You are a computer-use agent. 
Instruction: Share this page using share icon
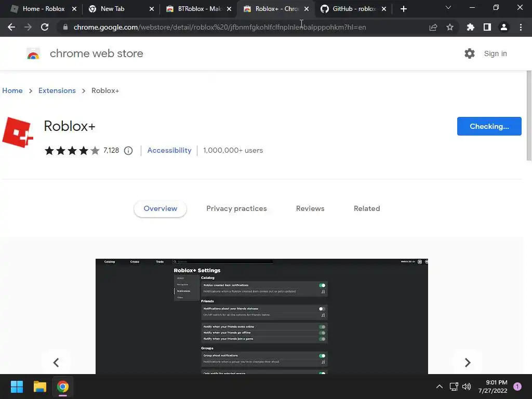(x=433, y=27)
